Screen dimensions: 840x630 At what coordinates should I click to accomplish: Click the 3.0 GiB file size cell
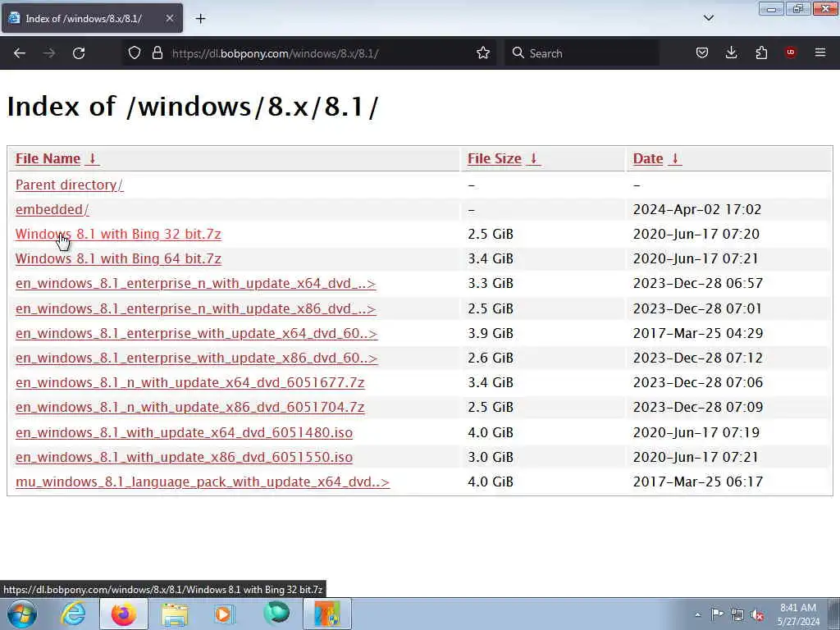pyautogui.click(x=491, y=457)
